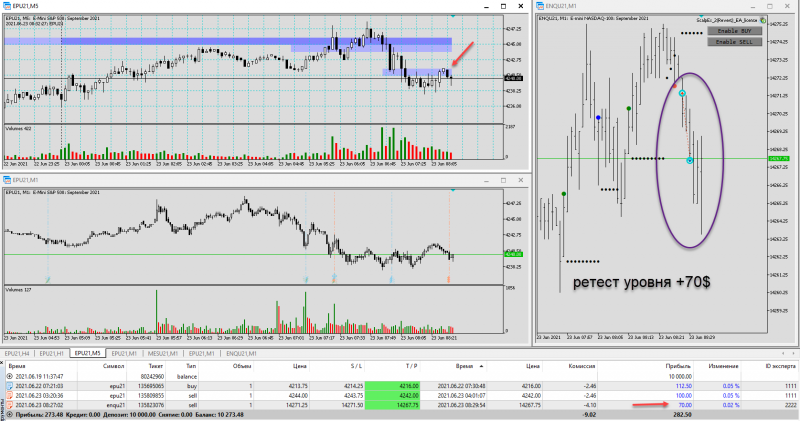
Task: Click the T / P column header
Action: tap(411, 366)
